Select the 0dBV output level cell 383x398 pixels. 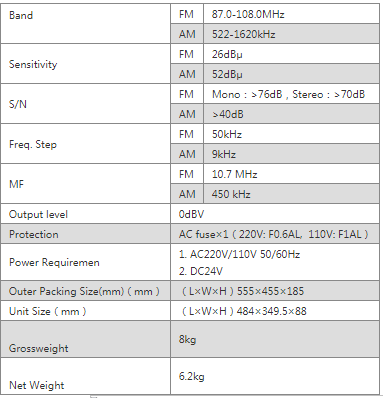275,214
